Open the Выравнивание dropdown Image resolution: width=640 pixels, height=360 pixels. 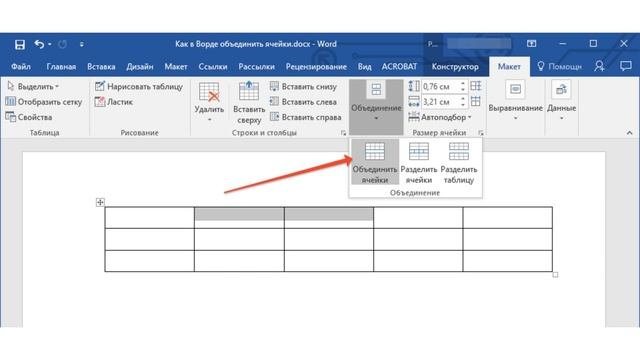tap(516, 101)
